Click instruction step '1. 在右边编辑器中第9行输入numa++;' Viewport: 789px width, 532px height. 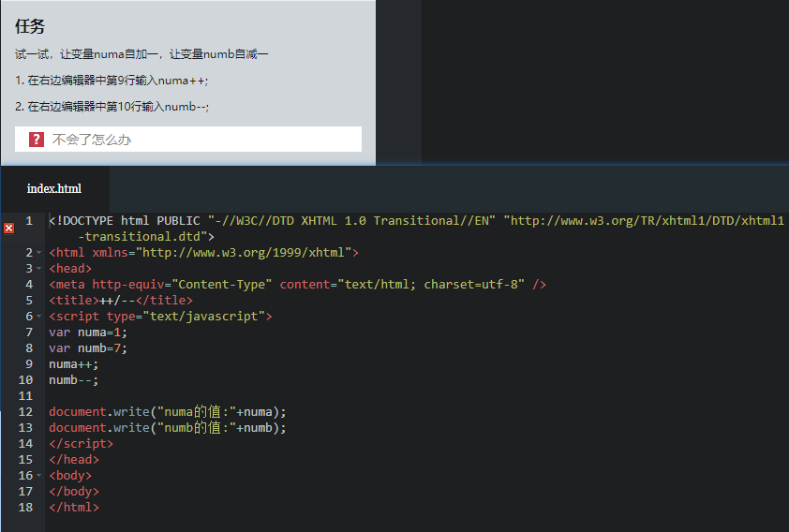click(x=112, y=81)
